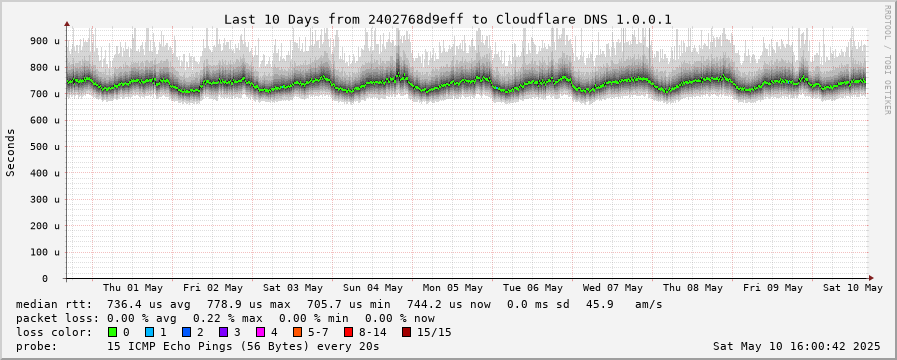Click the dark red 15/15 loss swatch
897x360 pixels.
click(406, 332)
